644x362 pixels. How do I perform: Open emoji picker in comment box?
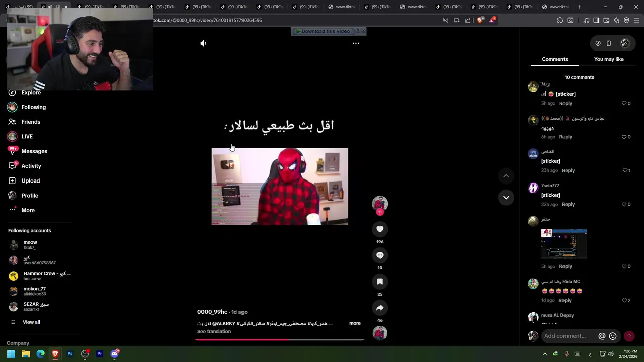point(613,336)
